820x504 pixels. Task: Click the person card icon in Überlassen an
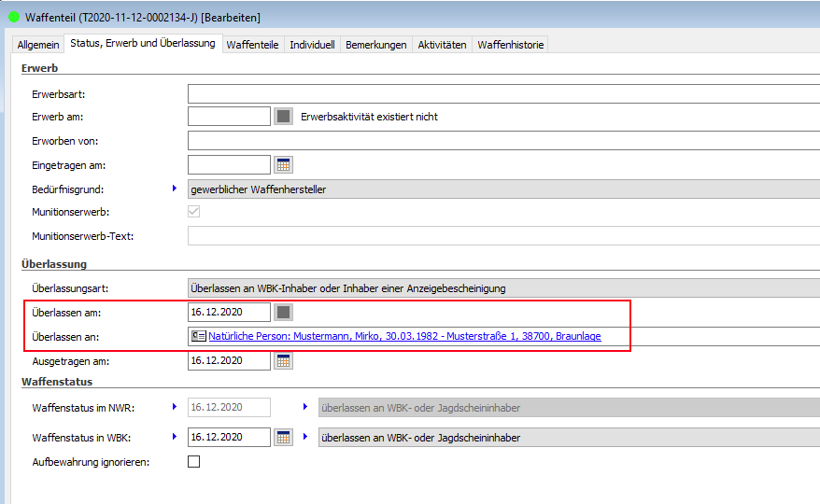[198, 336]
